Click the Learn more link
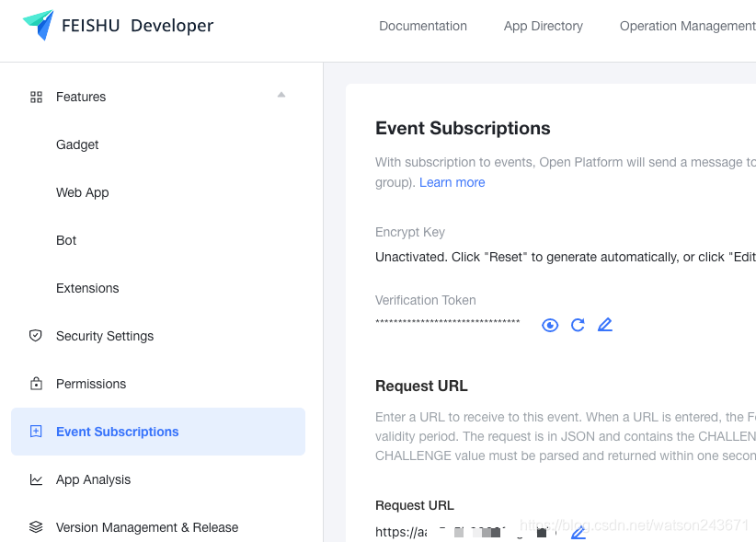 (452, 182)
